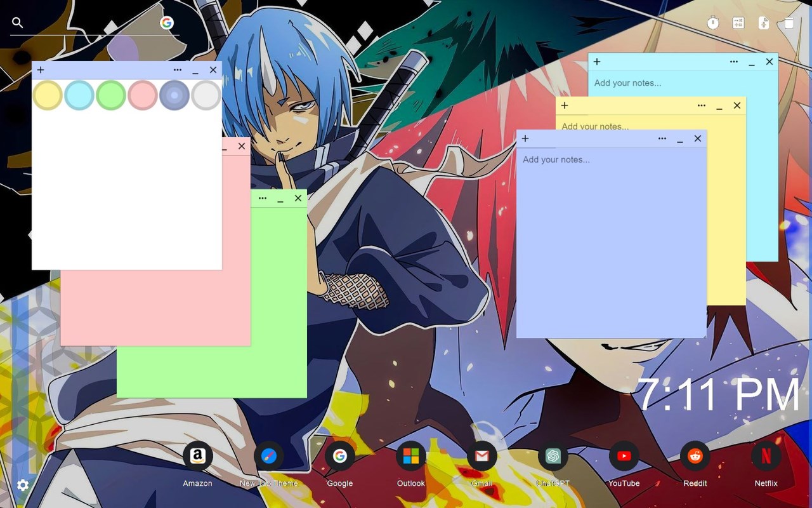Open the white note's three-dot menu
The image size is (812, 508).
click(x=178, y=70)
